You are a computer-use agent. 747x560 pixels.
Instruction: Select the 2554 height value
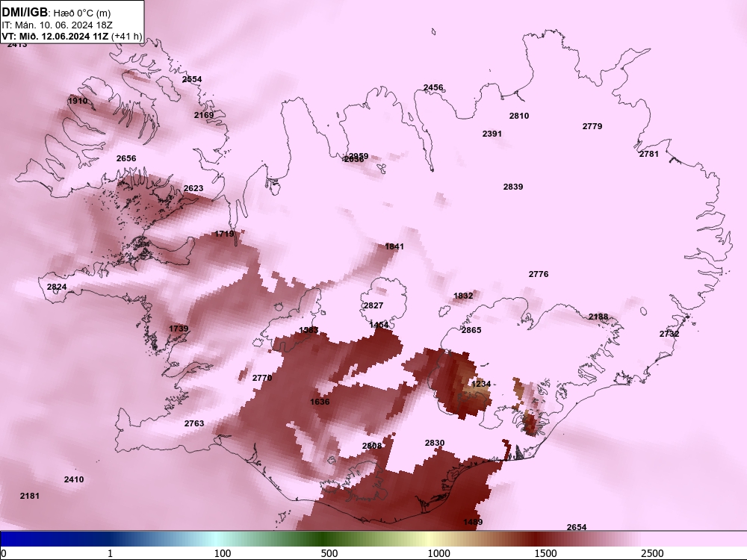192,79
